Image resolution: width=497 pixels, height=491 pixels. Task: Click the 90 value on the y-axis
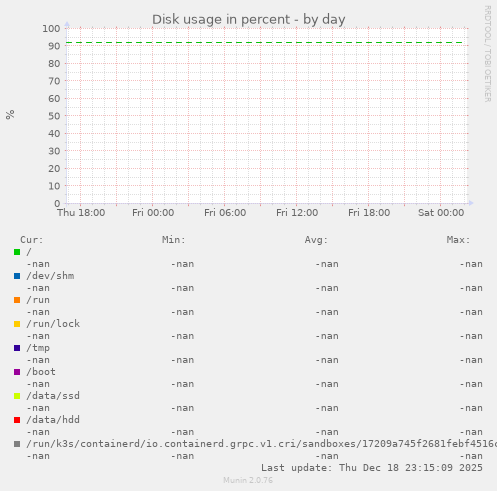pyautogui.click(x=54, y=46)
